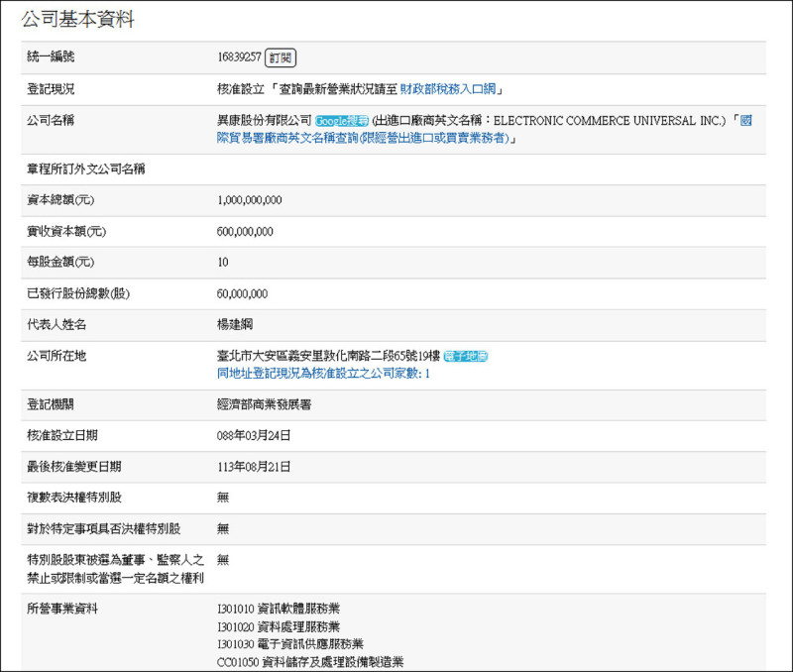The width and height of the screenshot is (793, 672).
Task: Click the company address in 大安區
Action: coord(327,357)
